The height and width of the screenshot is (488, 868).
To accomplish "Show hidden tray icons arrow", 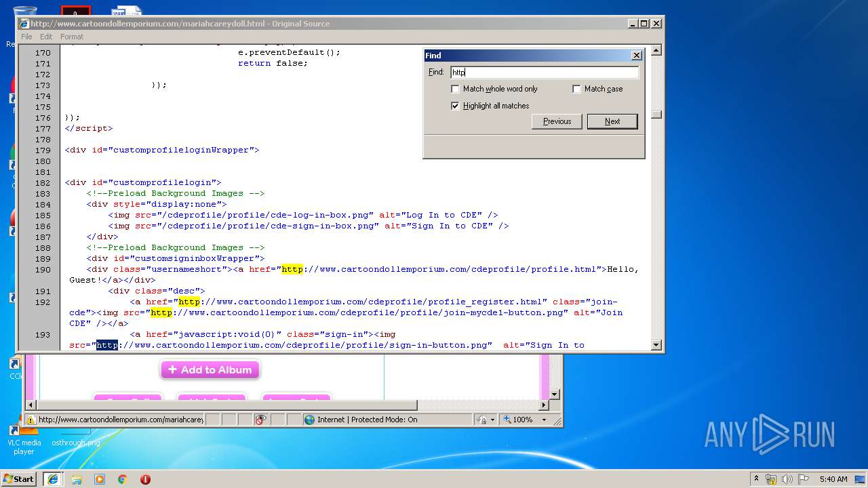I will [756, 479].
